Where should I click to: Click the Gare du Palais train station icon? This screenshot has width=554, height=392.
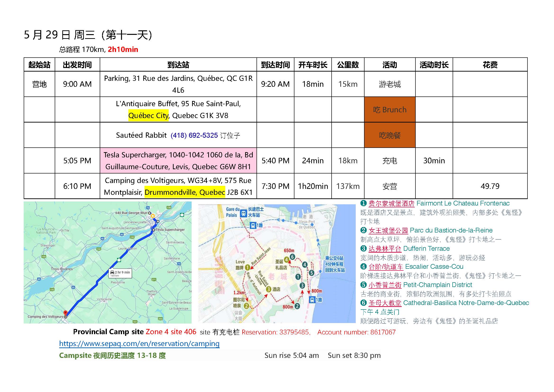[244, 214]
